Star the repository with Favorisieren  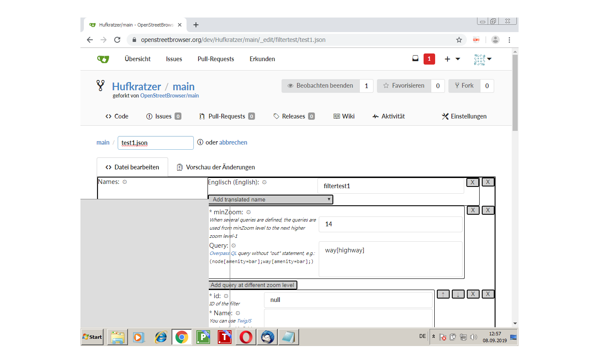click(x=403, y=86)
